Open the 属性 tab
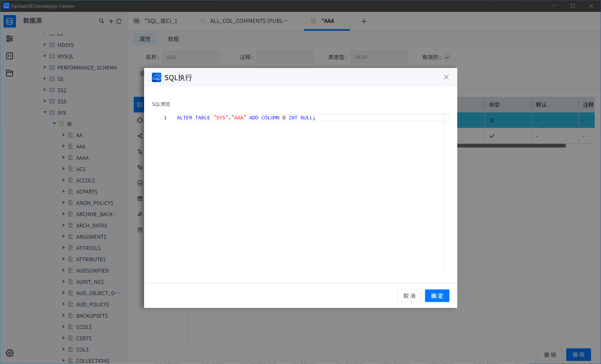The height and width of the screenshot is (364, 601). click(145, 39)
